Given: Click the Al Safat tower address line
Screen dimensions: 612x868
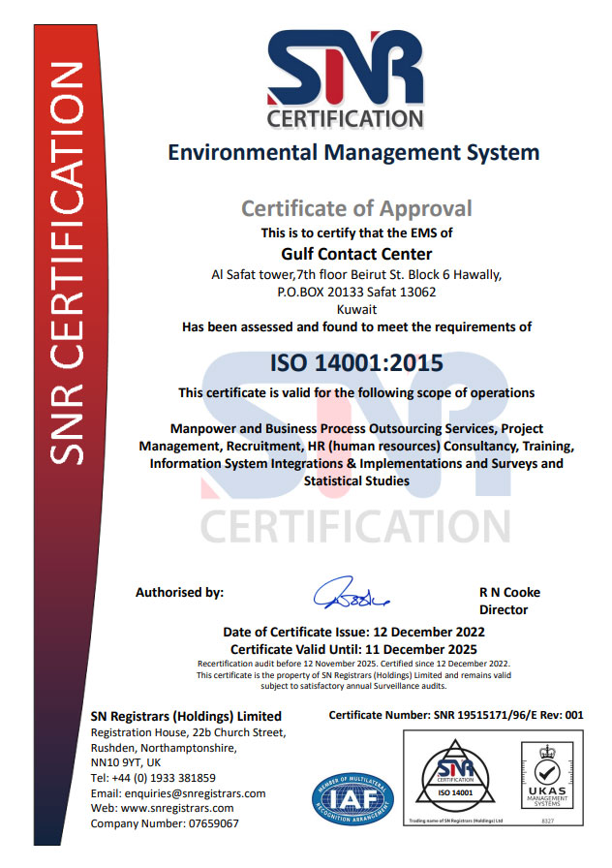Looking at the screenshot, I should 356,274.
